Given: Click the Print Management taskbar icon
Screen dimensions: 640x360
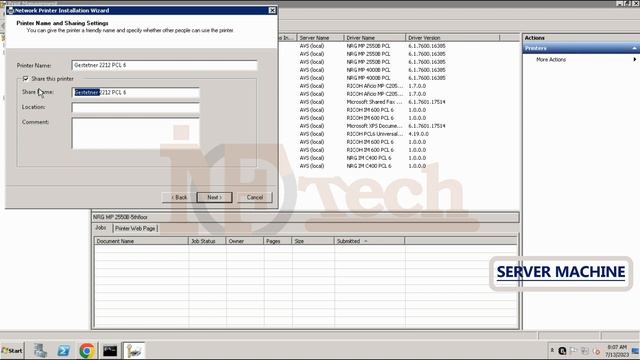Looking at the screenshot, I should coord(134,351).
